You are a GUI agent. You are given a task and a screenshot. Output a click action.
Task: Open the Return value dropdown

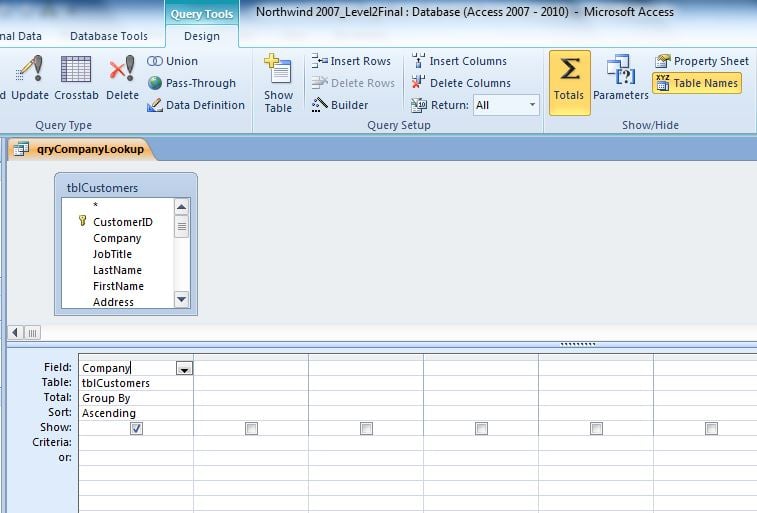(x=532, y=105)
